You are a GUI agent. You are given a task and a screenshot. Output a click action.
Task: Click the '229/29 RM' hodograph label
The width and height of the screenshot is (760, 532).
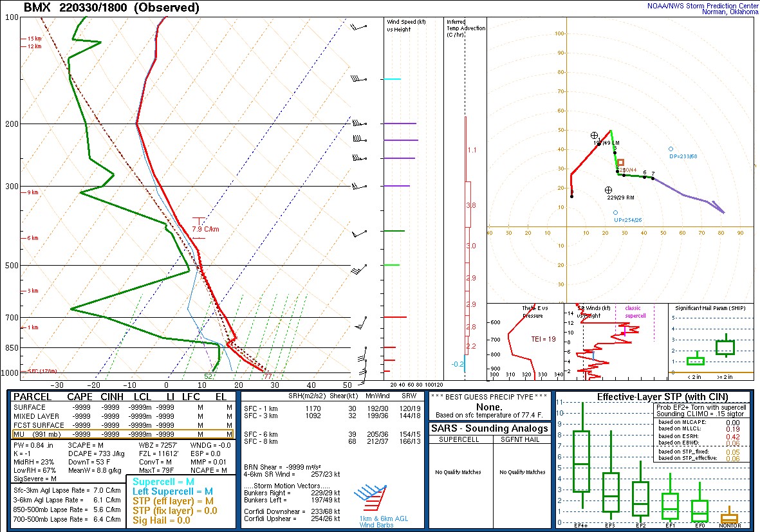[x=620, y=197]
